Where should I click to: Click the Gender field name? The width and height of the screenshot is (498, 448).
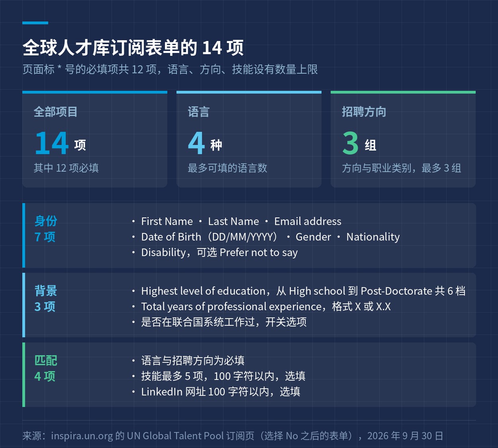(x=313, y=237)
